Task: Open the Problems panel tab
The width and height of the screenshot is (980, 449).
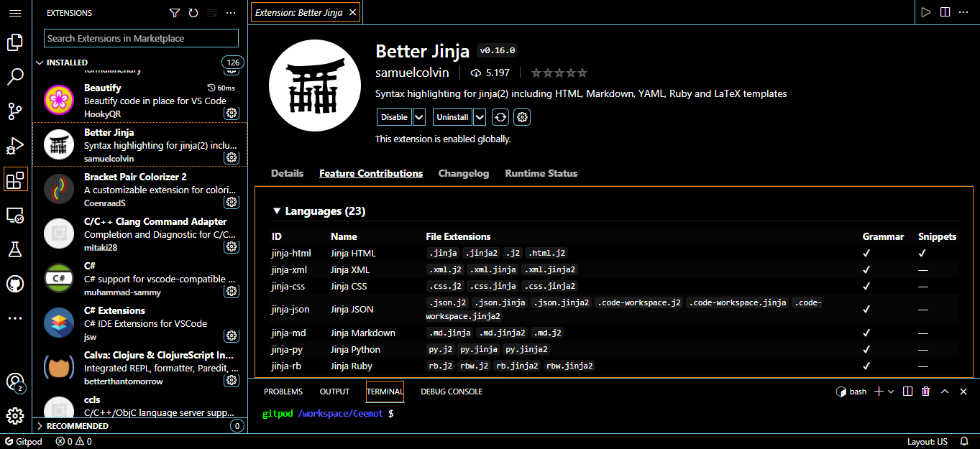Action: [283, 392]
